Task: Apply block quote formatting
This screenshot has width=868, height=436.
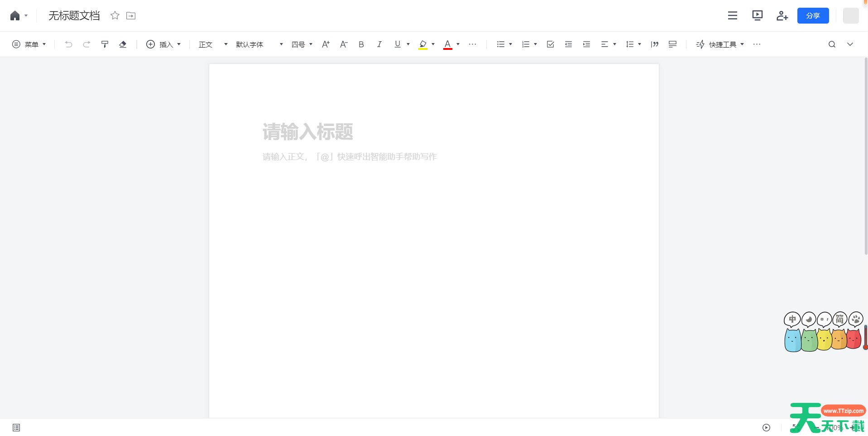Action: (654, 44)
